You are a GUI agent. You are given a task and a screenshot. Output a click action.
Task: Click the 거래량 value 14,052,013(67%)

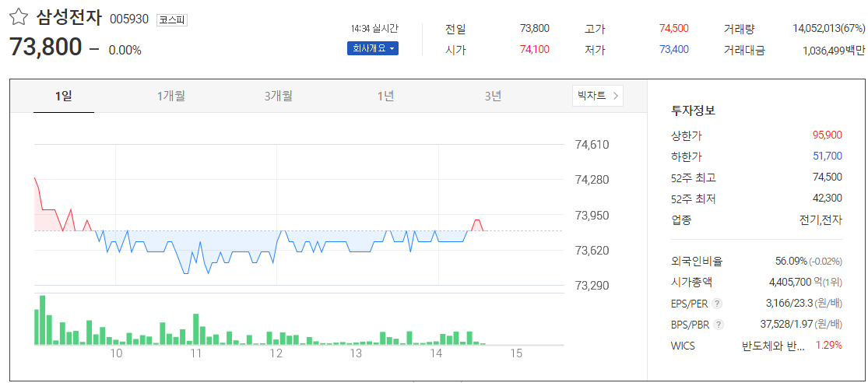(829, 29)
